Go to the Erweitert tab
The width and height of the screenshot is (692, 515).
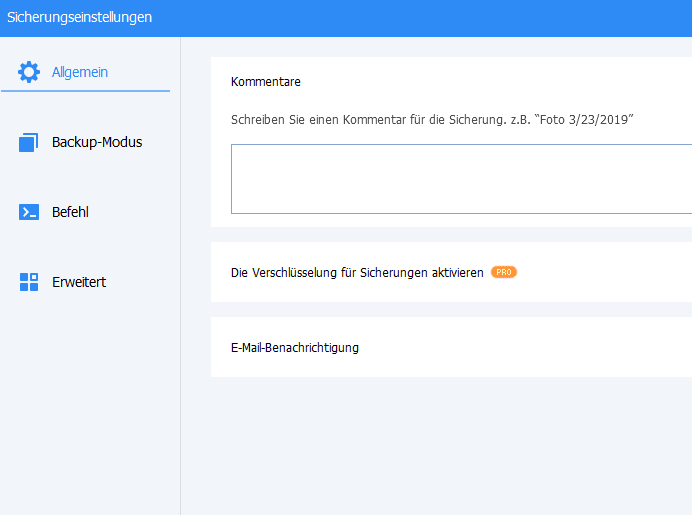(79, 282)
